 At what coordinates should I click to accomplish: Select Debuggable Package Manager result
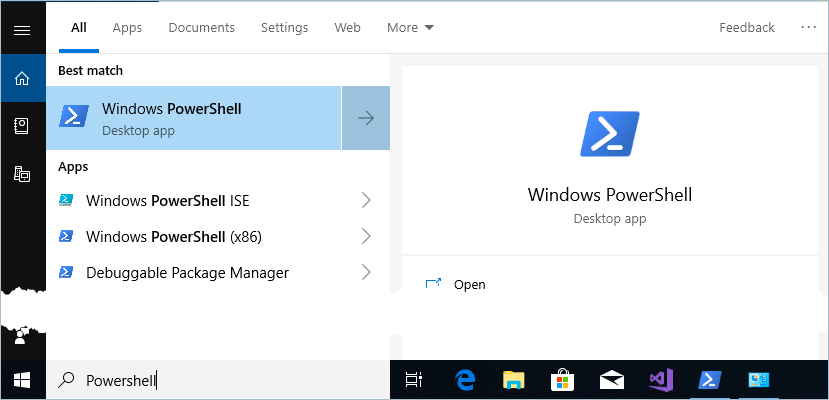[x=187, y=272]
